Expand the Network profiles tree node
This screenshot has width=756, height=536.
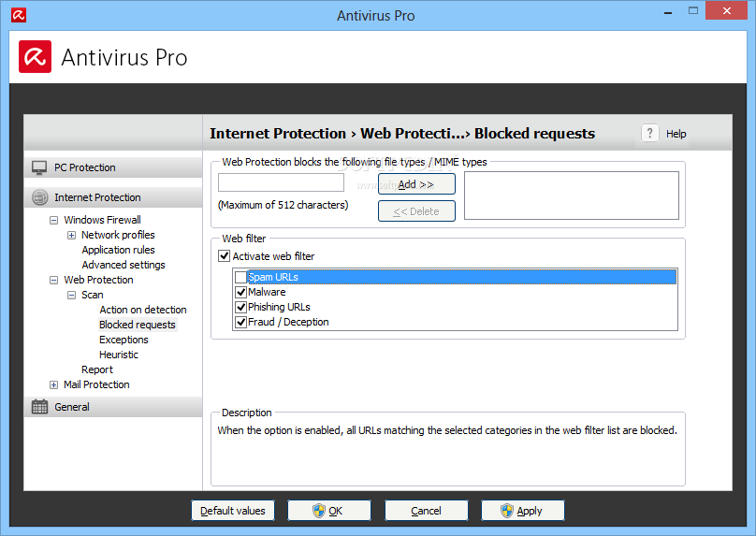(71, 235)
